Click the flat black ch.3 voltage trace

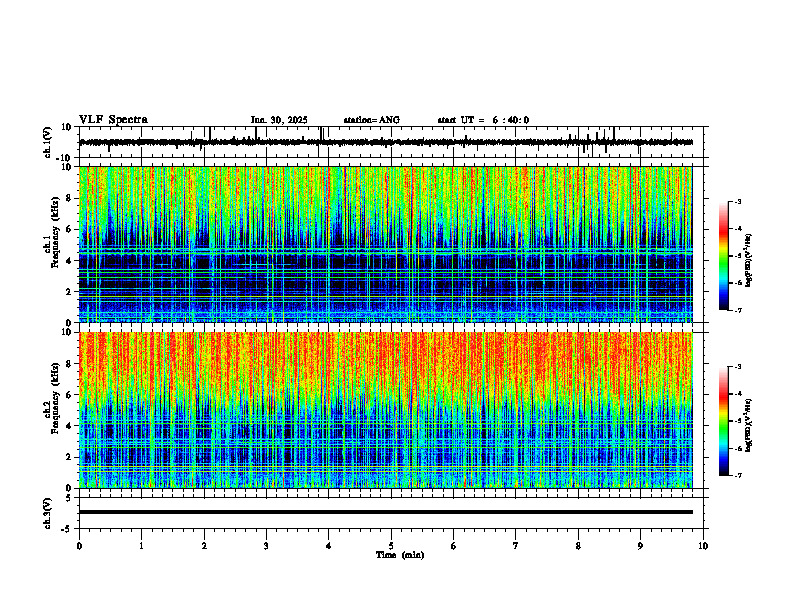coord(385,512)
